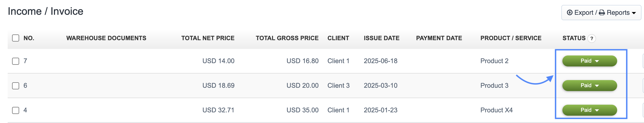Tick the select-all checkbox in header
Viewport: 644px width, 123px height.
(x=16, y=38)
